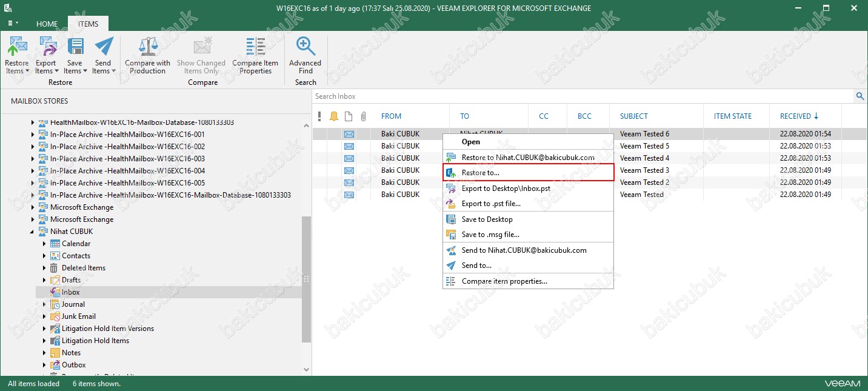868x391 pixels.
Task: Expand In-Place Archive HealthMailbox-W16EXC16-001 node
Action: (32, 135)
